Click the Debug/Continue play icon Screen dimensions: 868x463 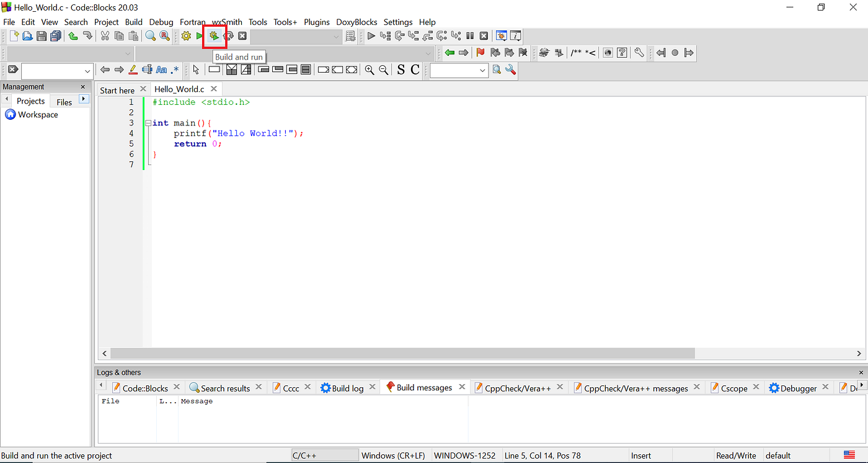371,36
